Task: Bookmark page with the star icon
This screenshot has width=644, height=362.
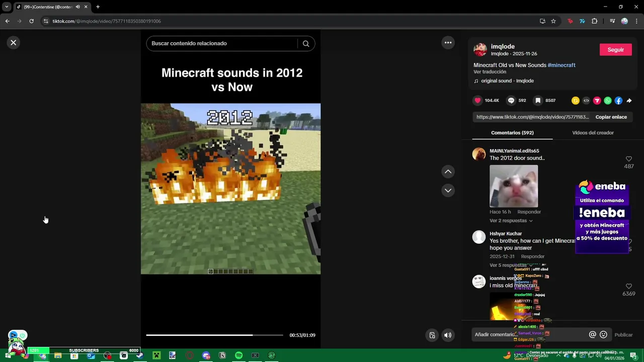Action: (x=553, y=21)
